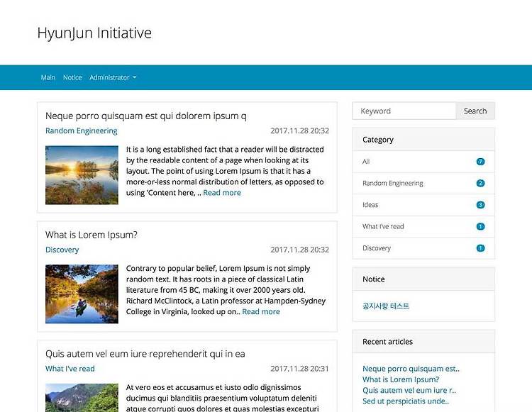This screenshot has height=412, width=532.
Task: Open the article What is Lorem Ipsum?
Action: pos(92,235)
